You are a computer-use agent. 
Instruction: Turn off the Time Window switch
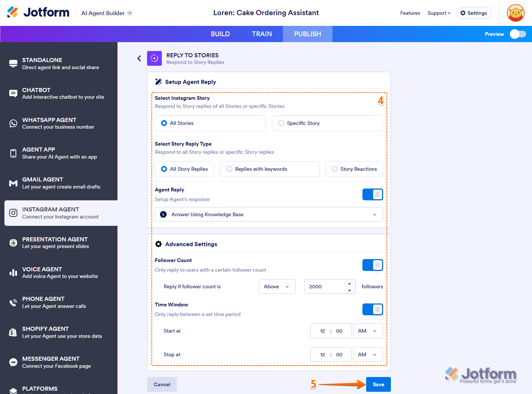click(373, 309)
